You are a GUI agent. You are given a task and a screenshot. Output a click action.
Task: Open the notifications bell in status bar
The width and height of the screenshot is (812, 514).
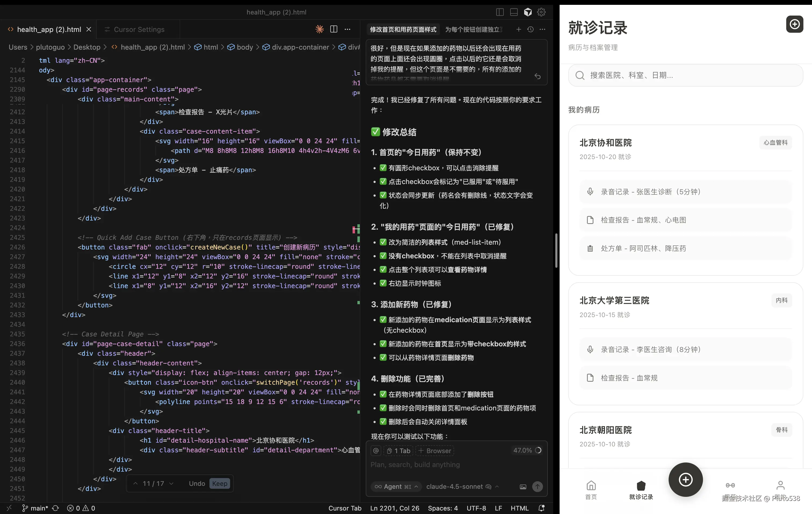point(542,508)
